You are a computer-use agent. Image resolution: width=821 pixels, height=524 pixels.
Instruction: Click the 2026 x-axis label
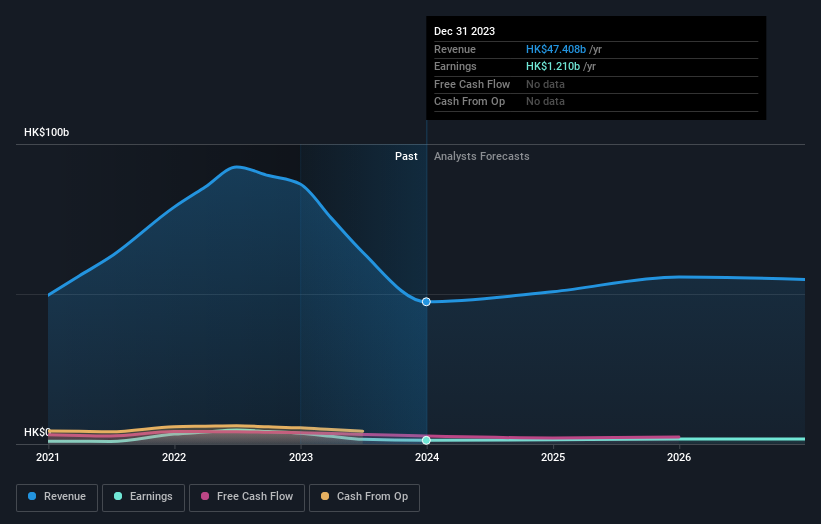(x=679, y=457)
